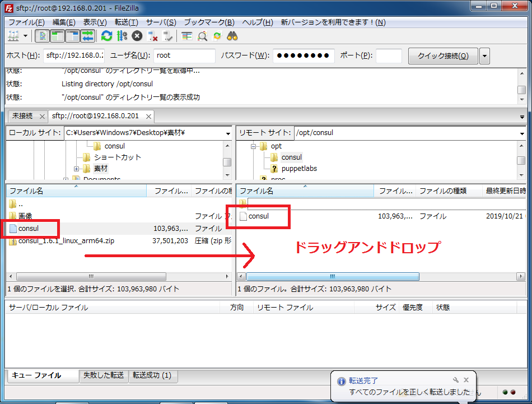Click the ポート(P) input field
Screen dimensions: 532x404
tap(389, 55)
